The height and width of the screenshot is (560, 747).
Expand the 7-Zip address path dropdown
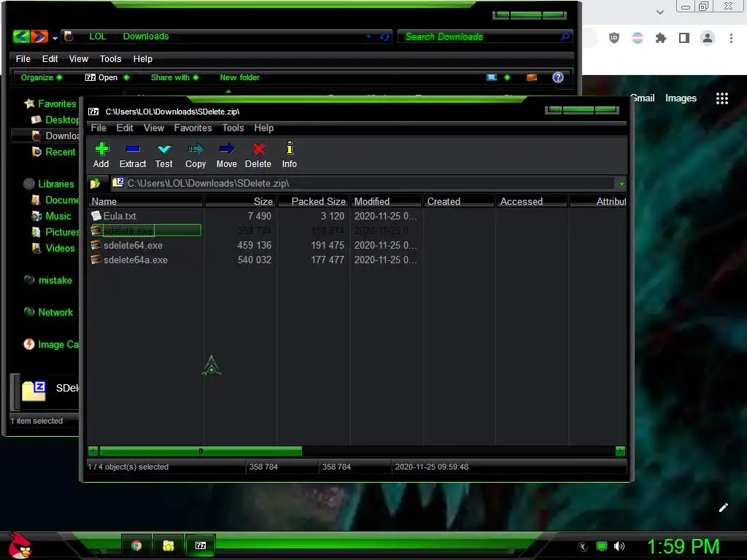tap(622, 184)
